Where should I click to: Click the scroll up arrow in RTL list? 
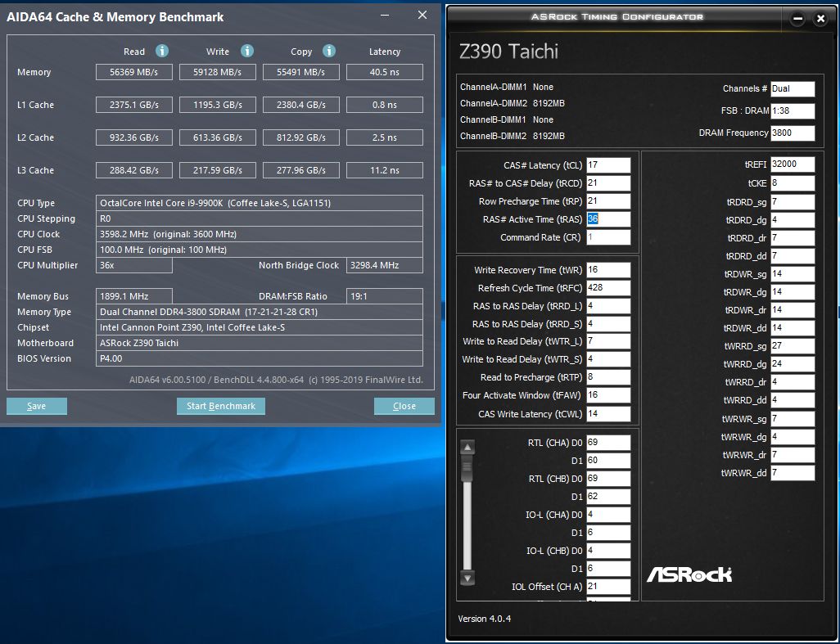[x=467, y=448]
